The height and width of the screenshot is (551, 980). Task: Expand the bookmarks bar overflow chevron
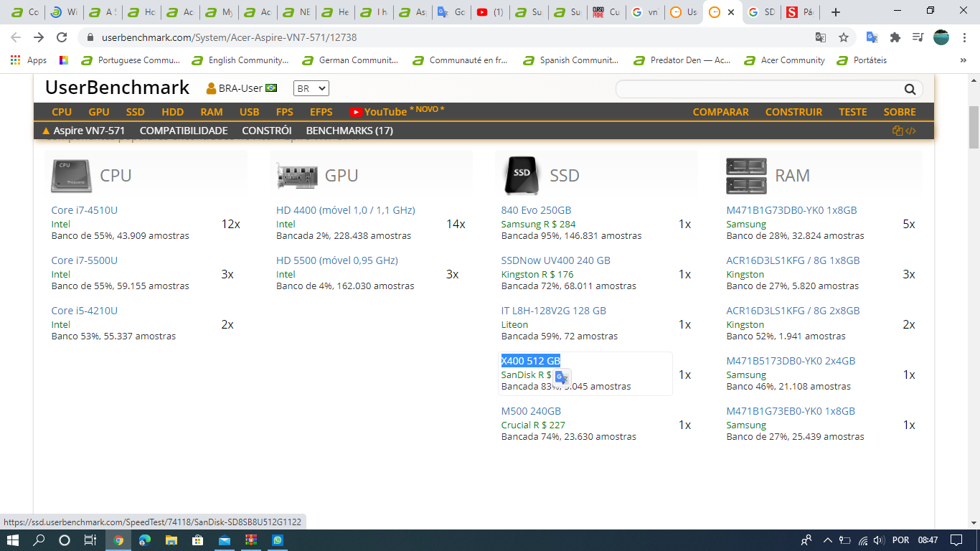(963, 60)
